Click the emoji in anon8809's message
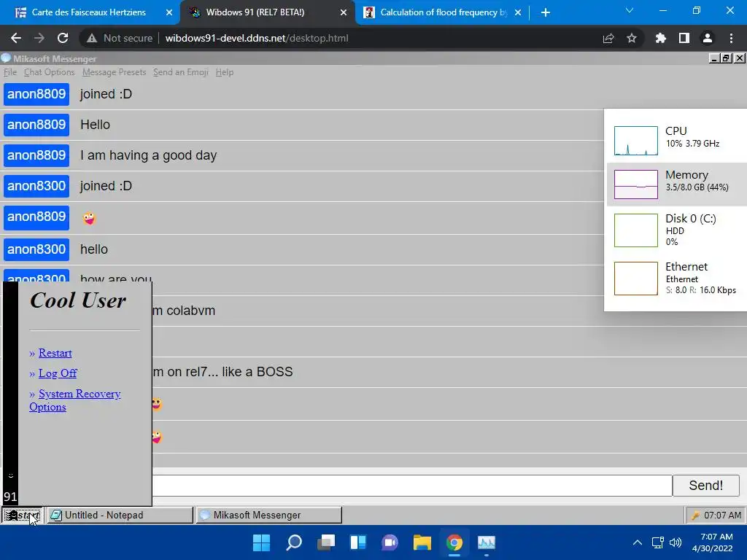Image resolution: width=747 pixels, height=560 pixels. click(88, 219)
